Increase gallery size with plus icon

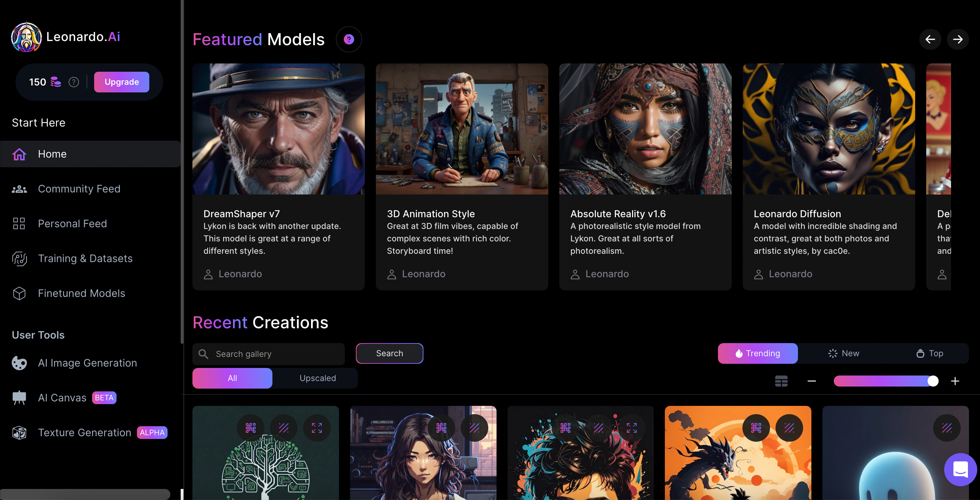[x=955, y=381]
